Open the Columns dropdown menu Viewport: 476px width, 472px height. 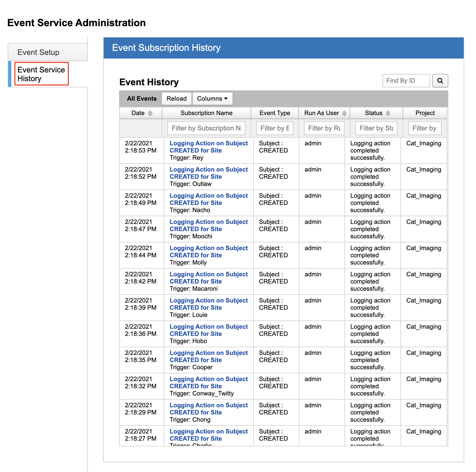click(x=212, y=99)
